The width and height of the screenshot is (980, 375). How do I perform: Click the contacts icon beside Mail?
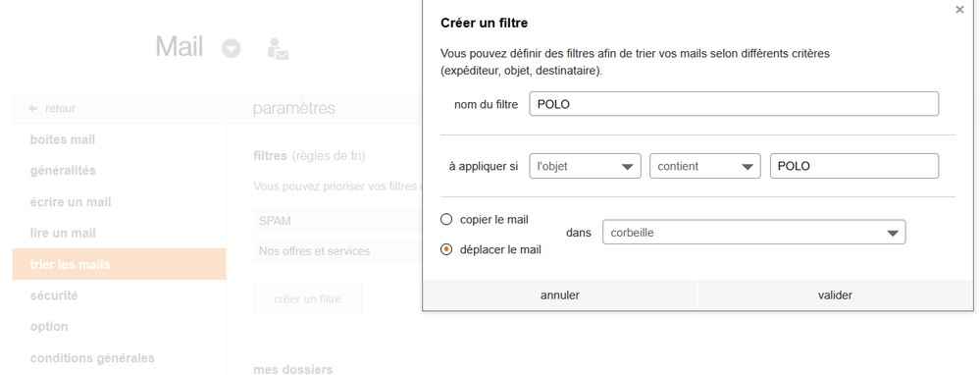tap(278, 49)
